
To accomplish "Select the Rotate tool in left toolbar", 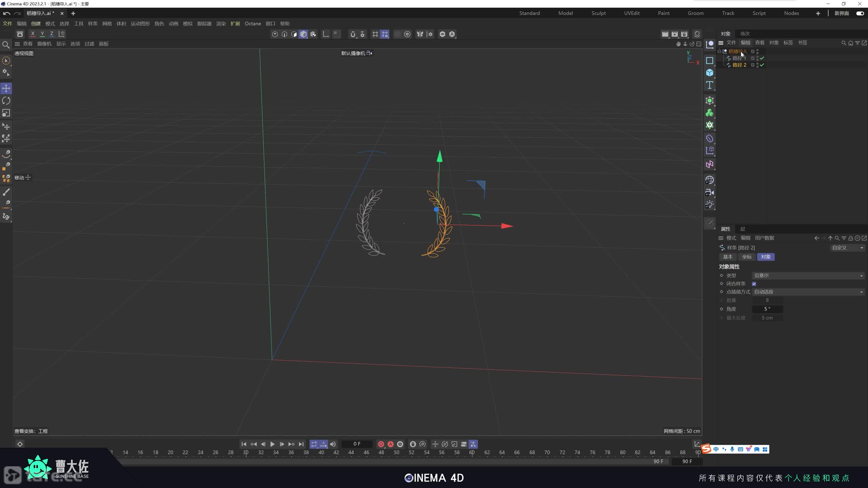I will (6, 101).
